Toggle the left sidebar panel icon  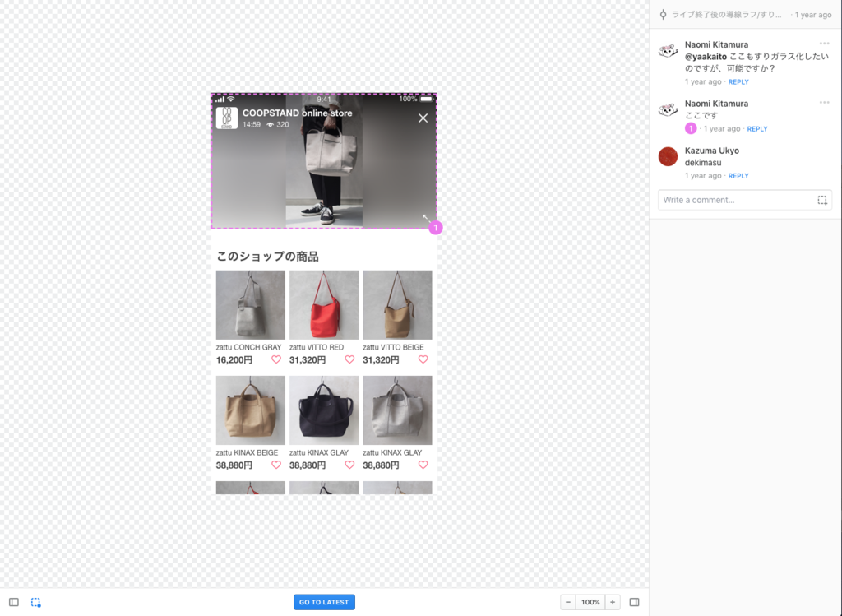coord(14,602)
